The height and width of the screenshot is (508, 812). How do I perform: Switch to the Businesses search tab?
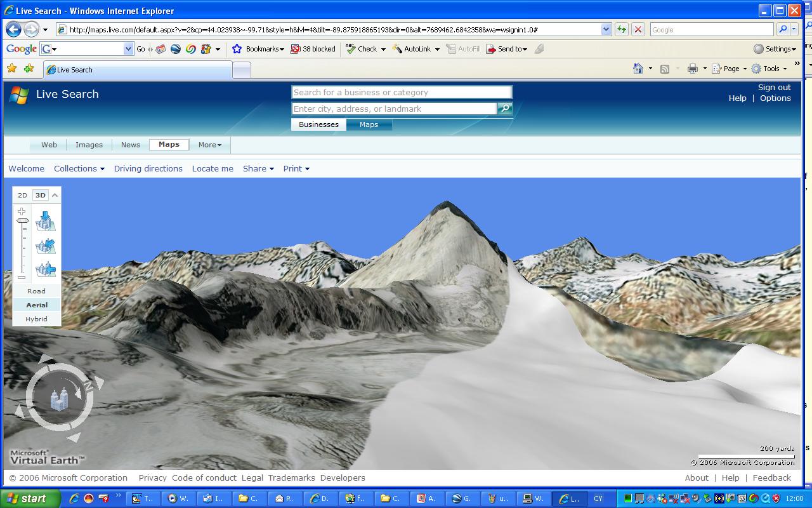318,124
